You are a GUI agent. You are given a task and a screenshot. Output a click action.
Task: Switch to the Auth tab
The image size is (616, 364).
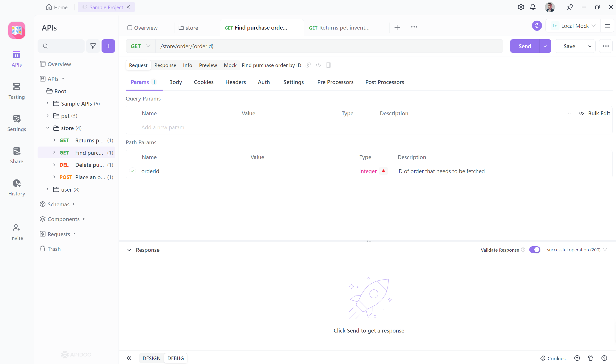(264, 82)
